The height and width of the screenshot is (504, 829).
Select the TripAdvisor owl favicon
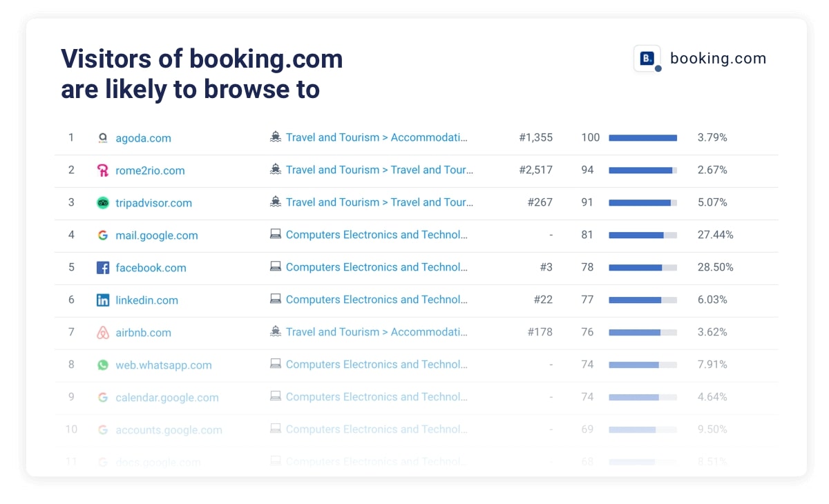coord(102,202)
